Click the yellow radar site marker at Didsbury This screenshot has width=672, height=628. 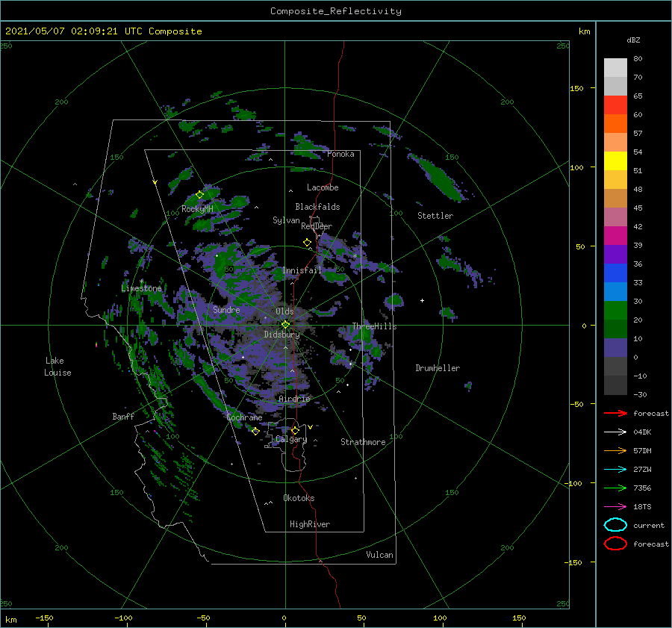[285, 325]
